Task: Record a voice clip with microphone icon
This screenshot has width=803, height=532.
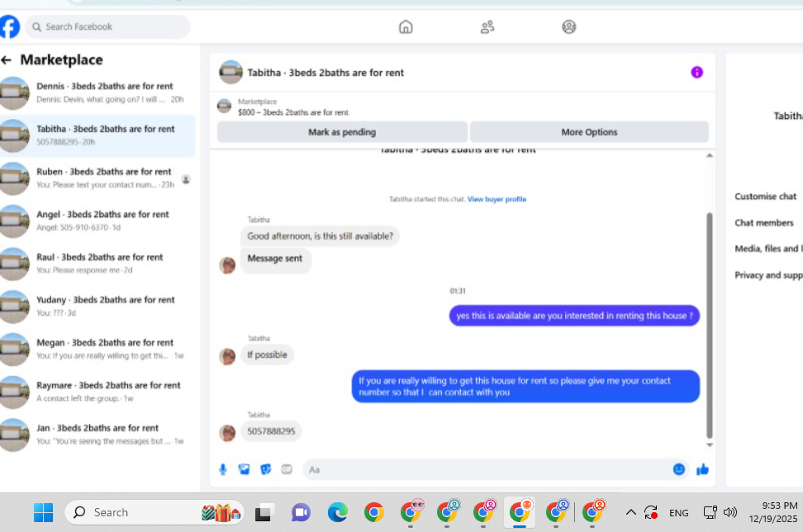Action: click(x=223, y=469)
